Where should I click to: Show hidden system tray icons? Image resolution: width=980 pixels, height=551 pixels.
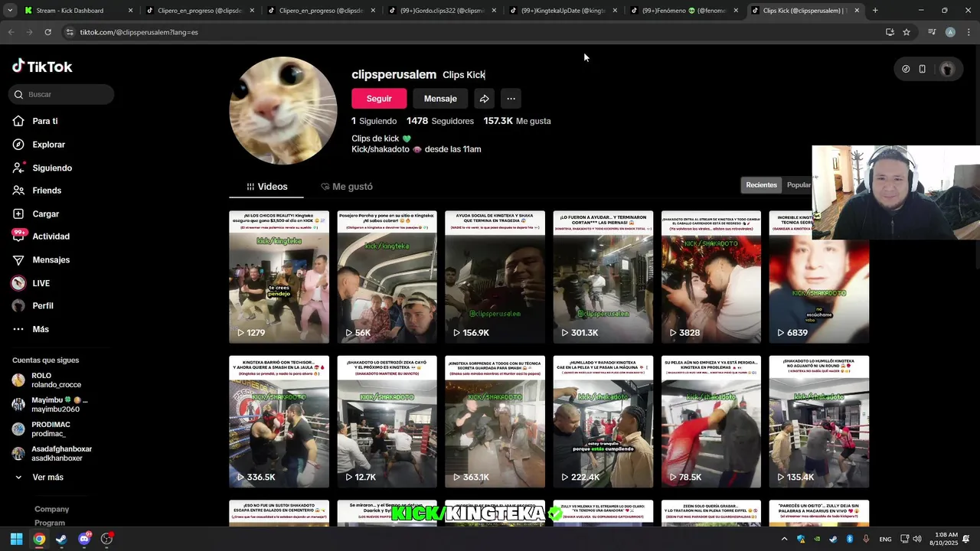click(x=786, y=539)
